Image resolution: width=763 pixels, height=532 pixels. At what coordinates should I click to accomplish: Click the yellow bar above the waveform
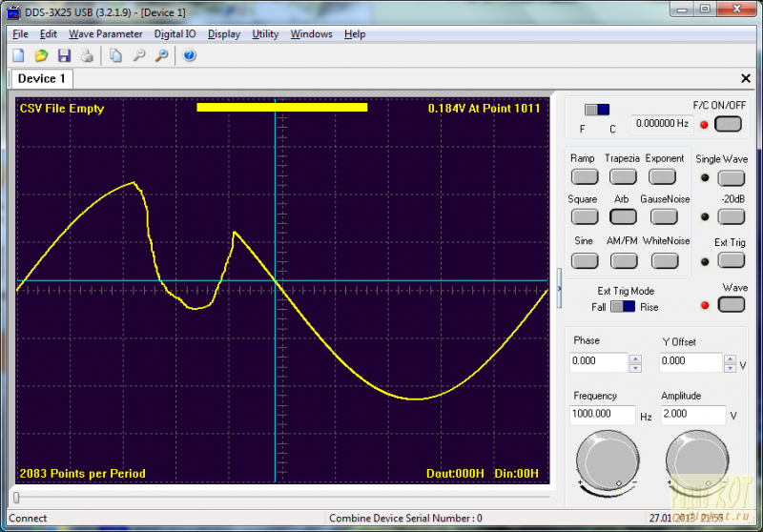pos(281,107)
